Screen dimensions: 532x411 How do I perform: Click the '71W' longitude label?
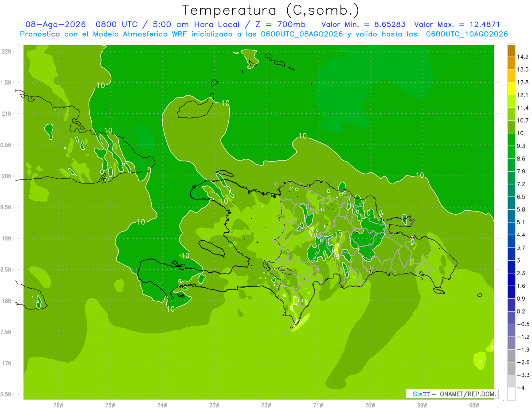point(318,405)
